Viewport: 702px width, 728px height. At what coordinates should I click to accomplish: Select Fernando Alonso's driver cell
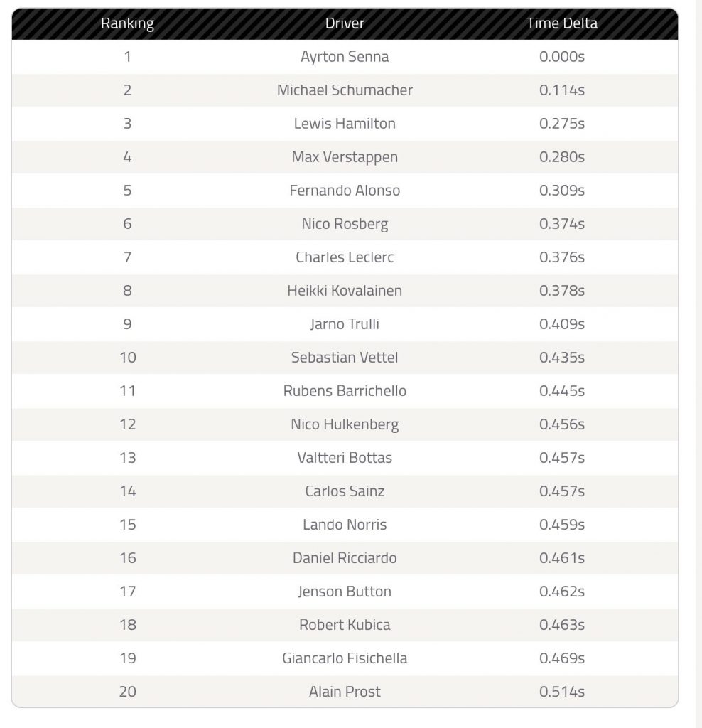(345, 191)
